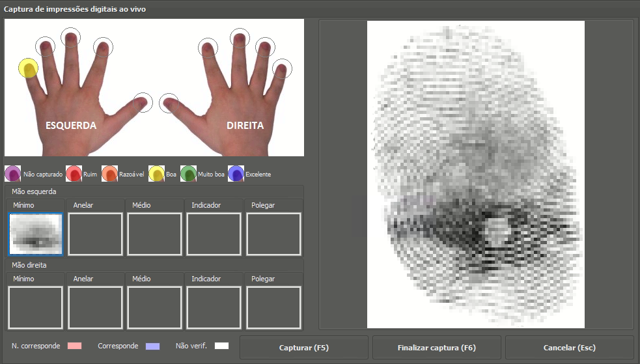Viewport: 640px width, 364px height.
Task: Select the left hand Polegar slot
Action: (x=273, y=234)
